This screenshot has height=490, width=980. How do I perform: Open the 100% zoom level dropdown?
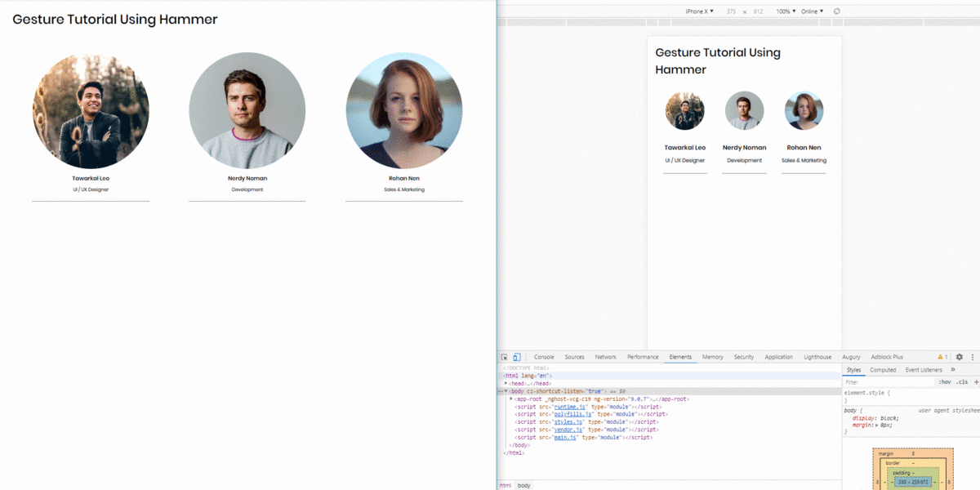[786, 11]
